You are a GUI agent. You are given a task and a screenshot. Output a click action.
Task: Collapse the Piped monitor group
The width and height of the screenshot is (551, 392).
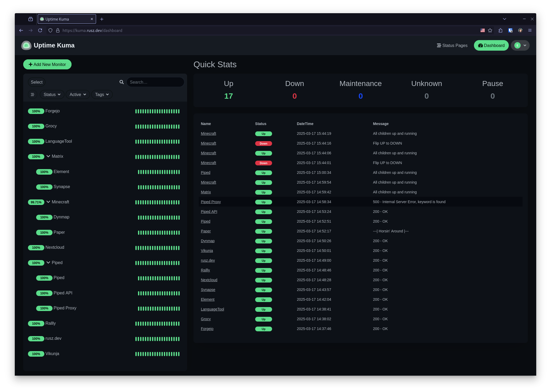pos(48,262)
